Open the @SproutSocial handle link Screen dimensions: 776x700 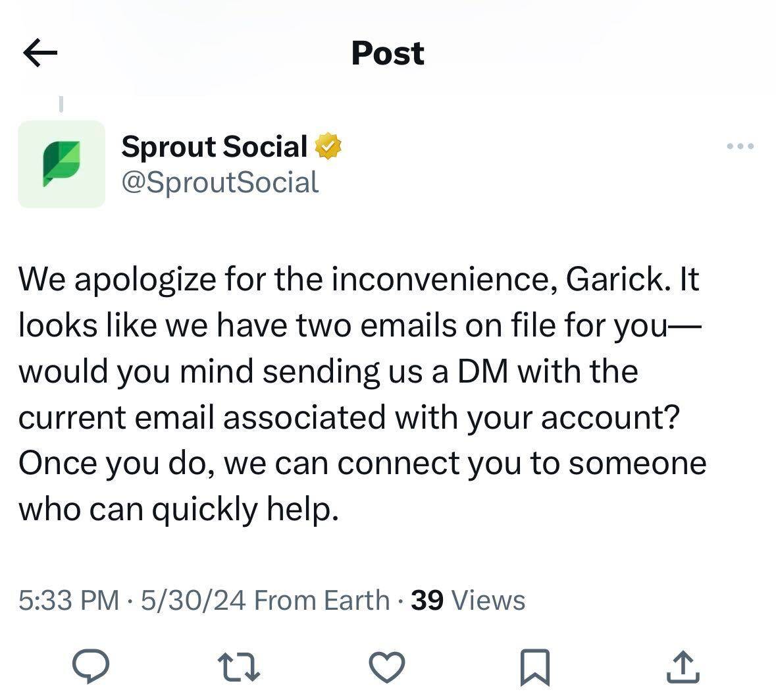pos(218,182)
